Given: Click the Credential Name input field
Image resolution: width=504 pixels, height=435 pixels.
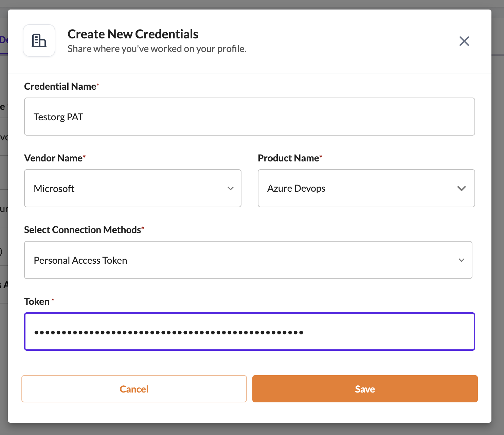Looking at the screenshot, I should point(249,117).
